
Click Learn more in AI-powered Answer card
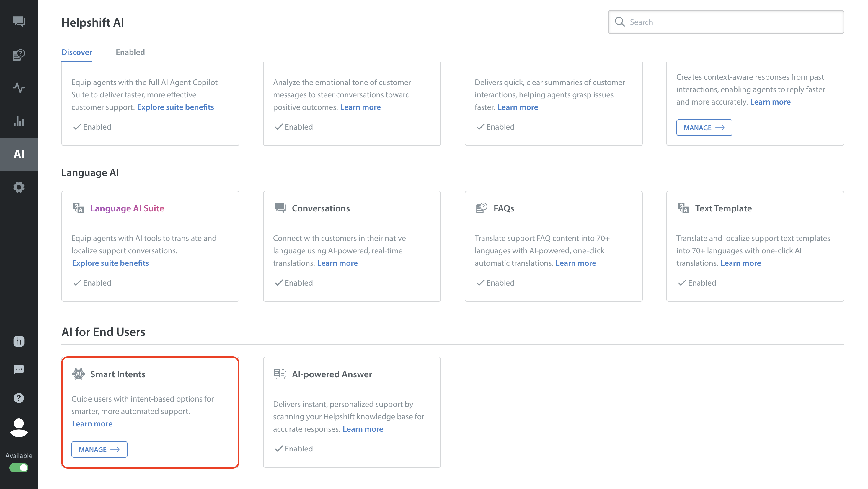click(x=363, y=429)
